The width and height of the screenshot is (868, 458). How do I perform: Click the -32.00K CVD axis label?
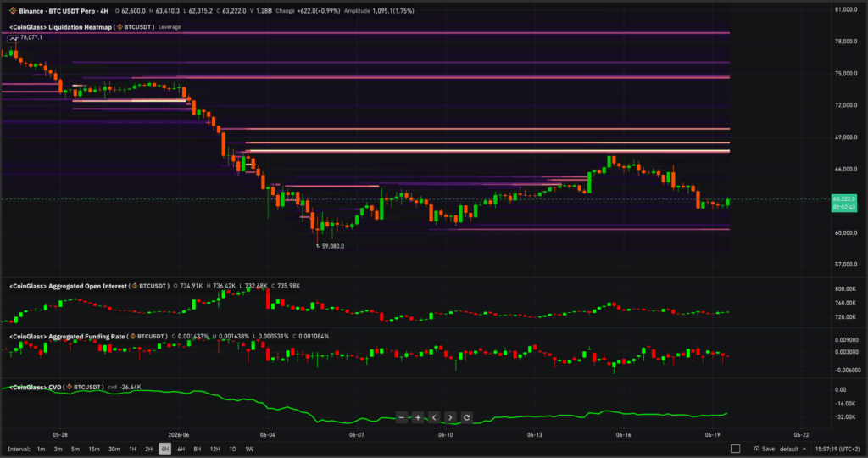coord(846,417)
